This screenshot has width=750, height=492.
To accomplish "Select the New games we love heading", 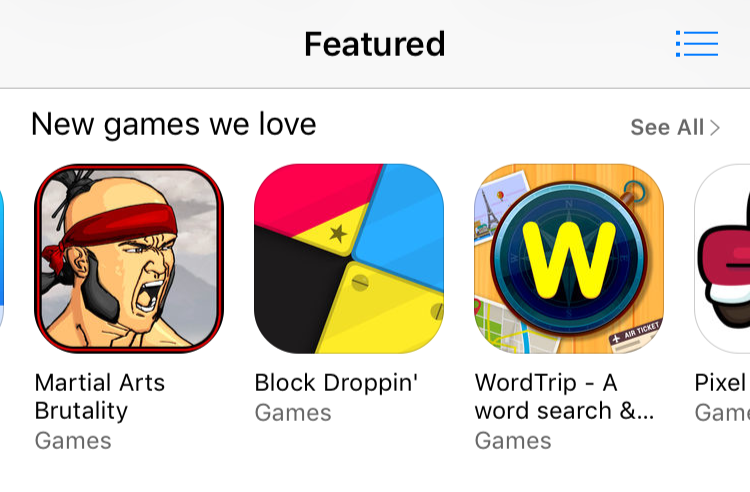I will pos(174,124).
